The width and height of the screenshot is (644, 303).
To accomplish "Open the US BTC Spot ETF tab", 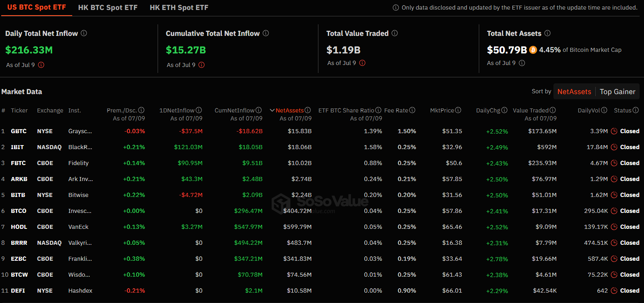I will tap(37, 7).
